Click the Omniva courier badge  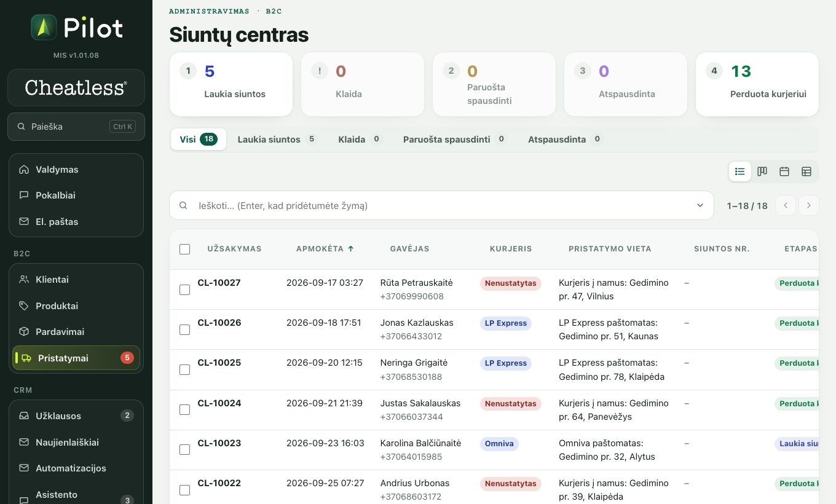coord(499,444)
